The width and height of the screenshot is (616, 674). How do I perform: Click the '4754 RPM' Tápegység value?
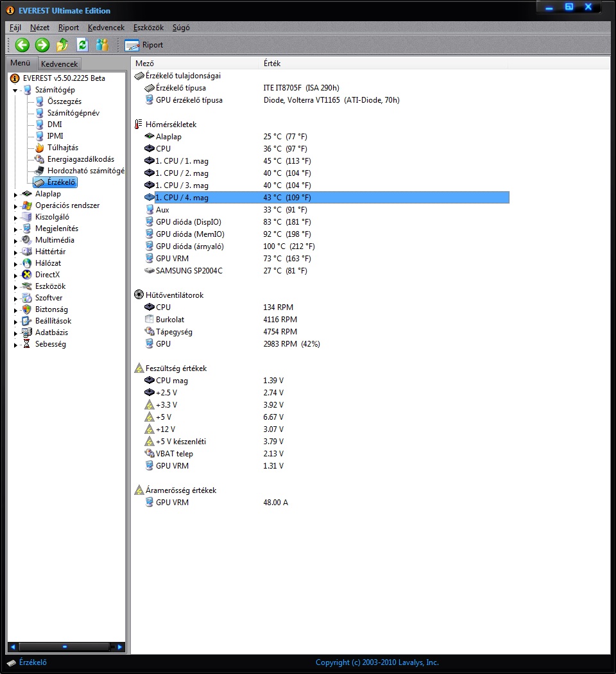[280, 331]
